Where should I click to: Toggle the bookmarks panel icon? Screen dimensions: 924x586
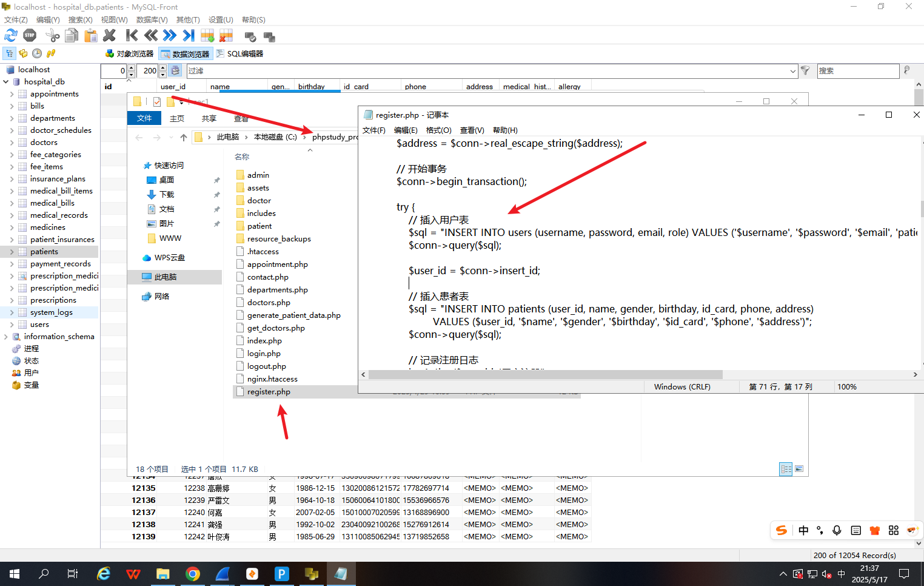point(23,53)
